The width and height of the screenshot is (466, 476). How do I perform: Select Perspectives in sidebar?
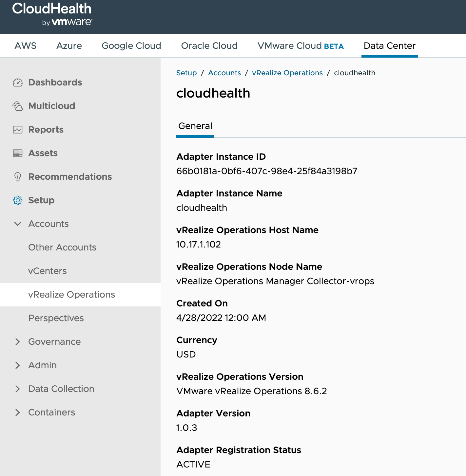point(56,318)
